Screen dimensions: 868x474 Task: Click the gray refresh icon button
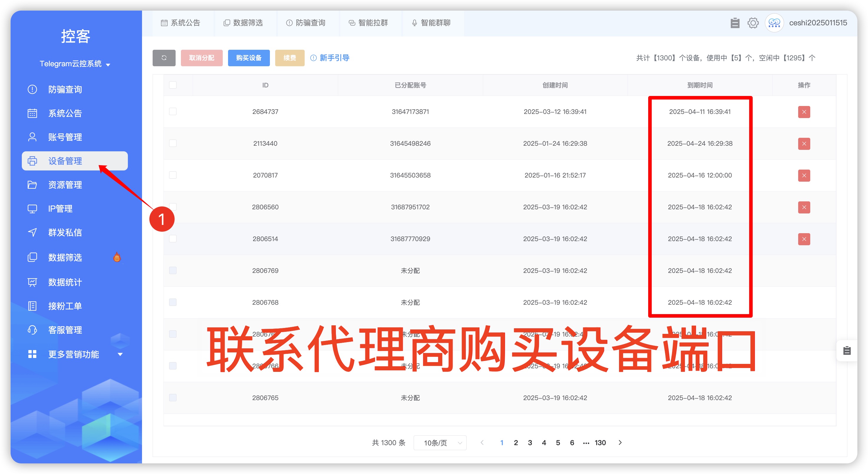pos(164,58)
